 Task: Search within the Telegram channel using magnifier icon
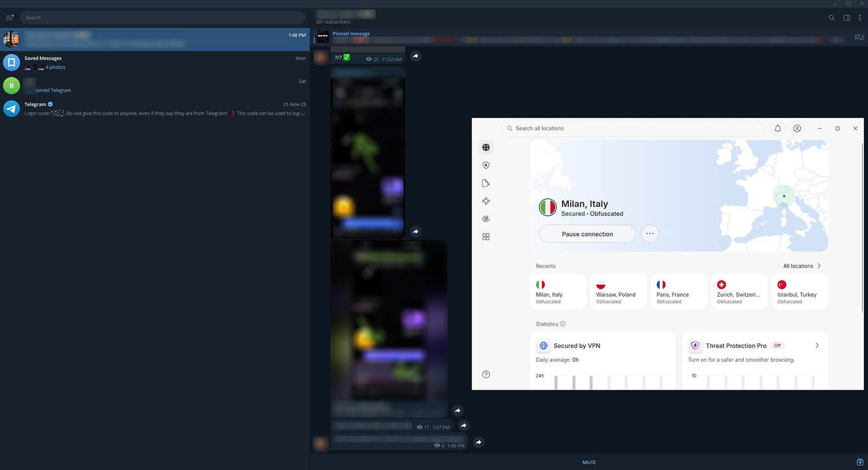[x=832, y=18]
